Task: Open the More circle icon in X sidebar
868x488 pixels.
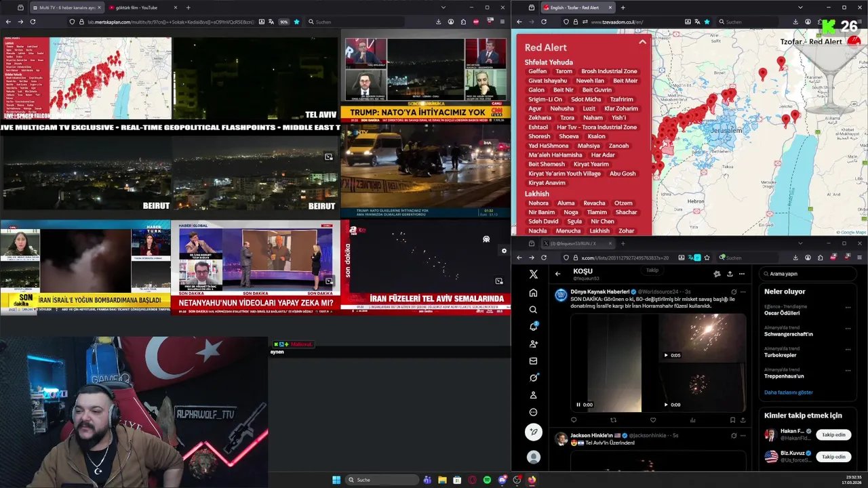Action: [x=534, y=412]
